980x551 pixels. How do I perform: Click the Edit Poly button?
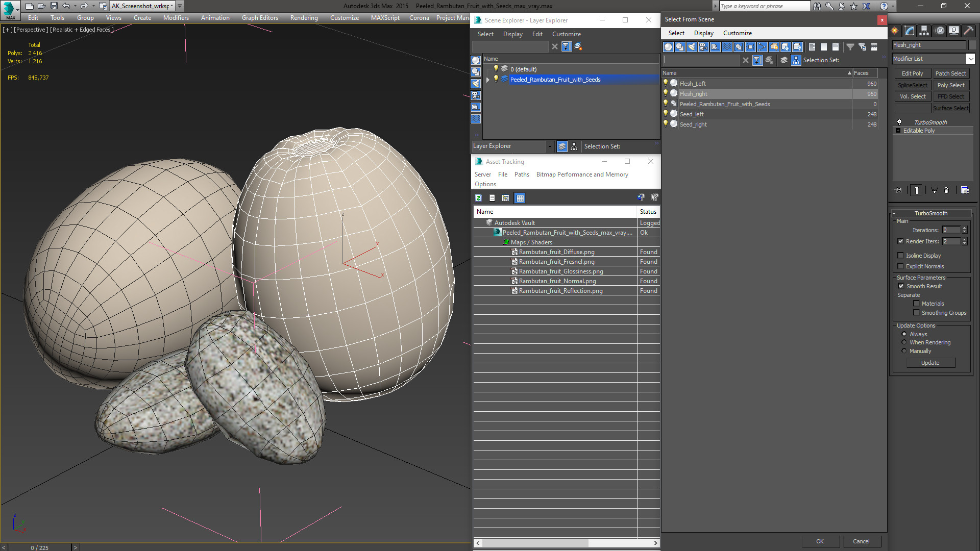point(912,73)
